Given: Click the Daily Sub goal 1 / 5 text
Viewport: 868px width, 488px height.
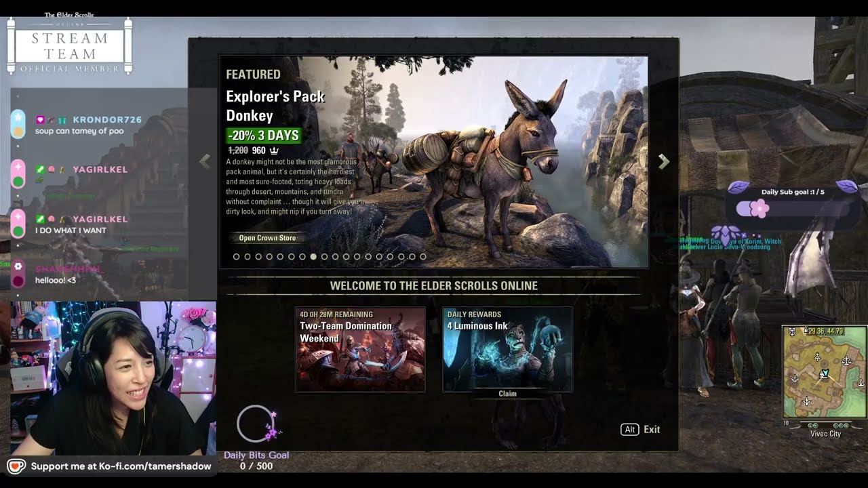Looking at the screenshot, I should coord(793,192).
